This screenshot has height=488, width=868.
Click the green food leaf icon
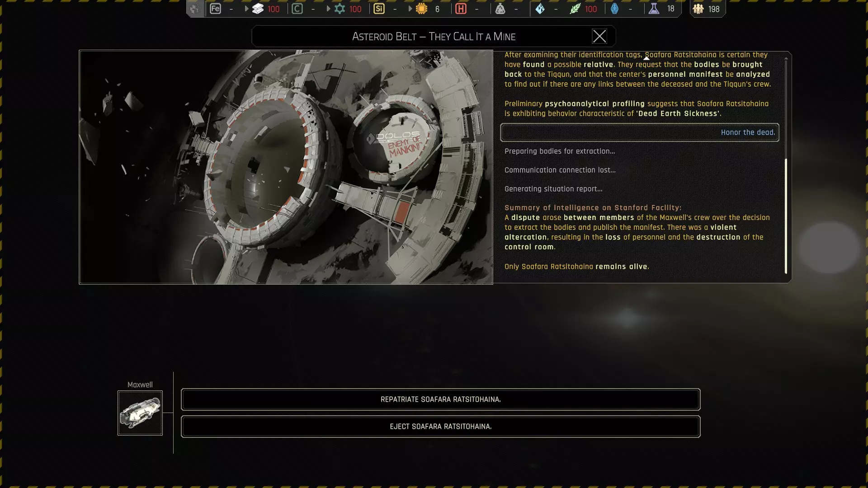(x=575, y=9)
